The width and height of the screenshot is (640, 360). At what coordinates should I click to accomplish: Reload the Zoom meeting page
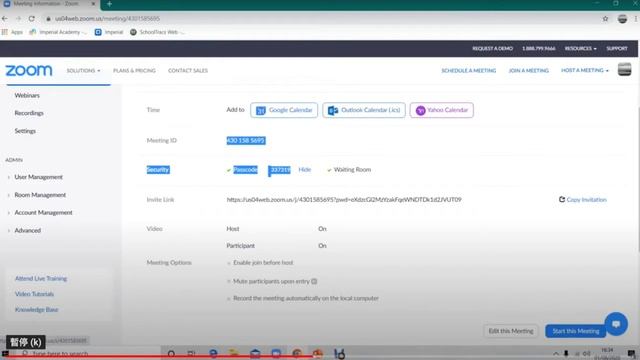point(31,18)
